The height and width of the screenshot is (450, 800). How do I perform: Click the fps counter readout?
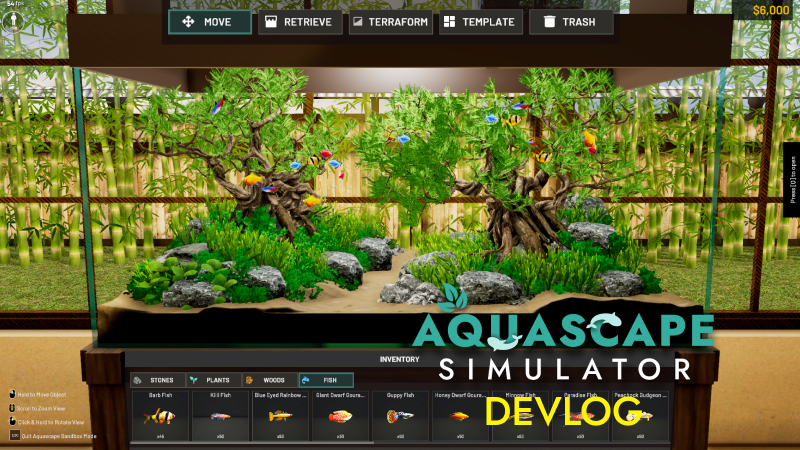tap(15, 3)
